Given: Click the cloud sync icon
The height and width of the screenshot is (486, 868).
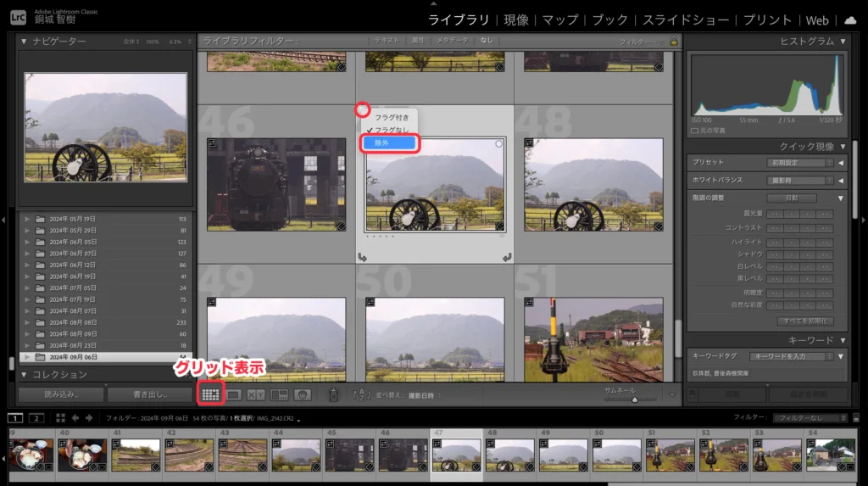Looking at the screenshot, I should [849, 20].
